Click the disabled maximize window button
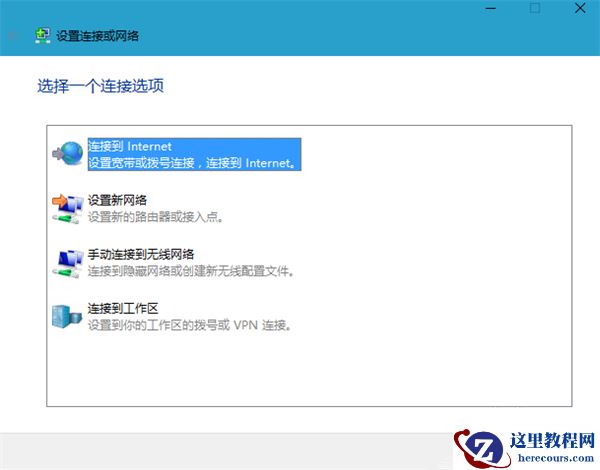This screenshot has height=470, width=600. (535, 8)
